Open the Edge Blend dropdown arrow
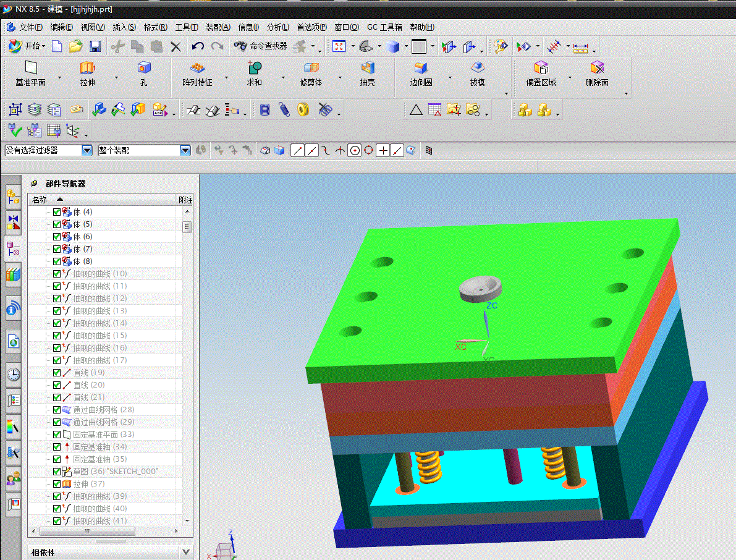The image size is (736, 560). [x=450, y=77]
